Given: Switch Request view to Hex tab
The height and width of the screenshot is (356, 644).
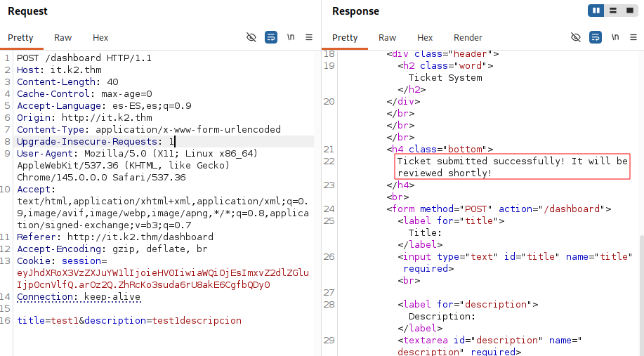Looking at the screenshot, I should click(100, 38).
